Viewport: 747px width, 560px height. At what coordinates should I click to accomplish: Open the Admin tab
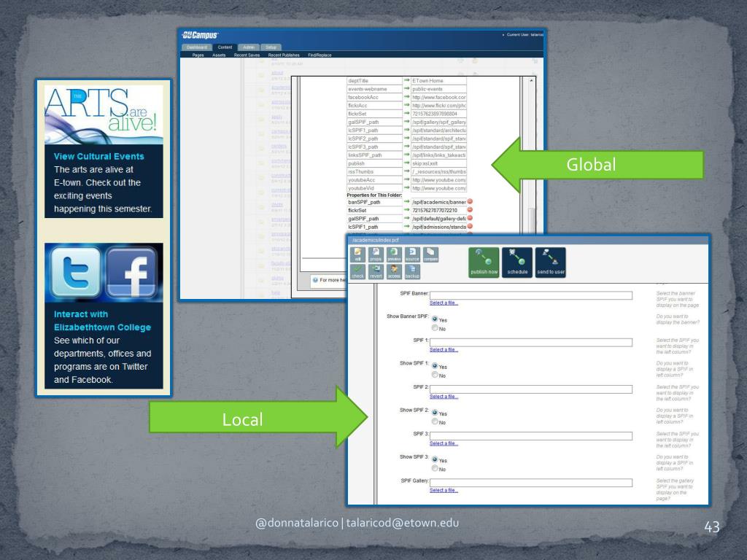249,47
